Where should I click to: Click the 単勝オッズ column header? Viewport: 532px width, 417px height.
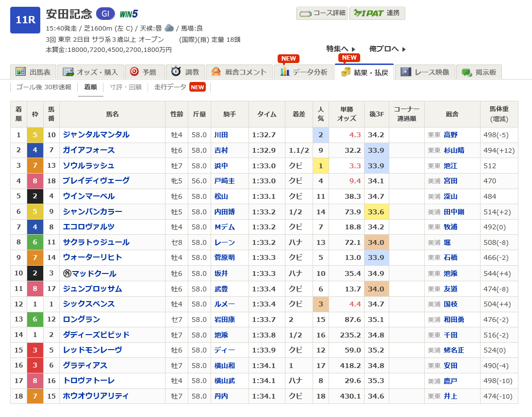pos(347,114)
